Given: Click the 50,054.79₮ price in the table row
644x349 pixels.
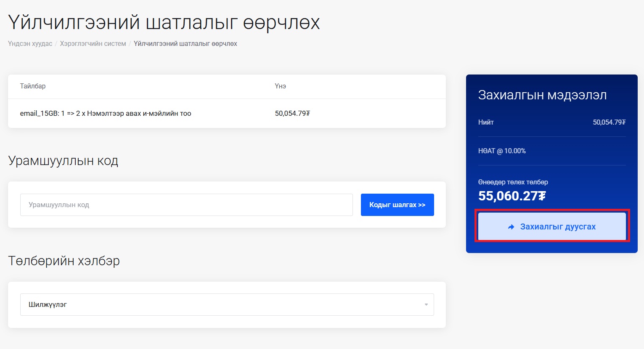Looking at the screenshot, I should 292,114.
